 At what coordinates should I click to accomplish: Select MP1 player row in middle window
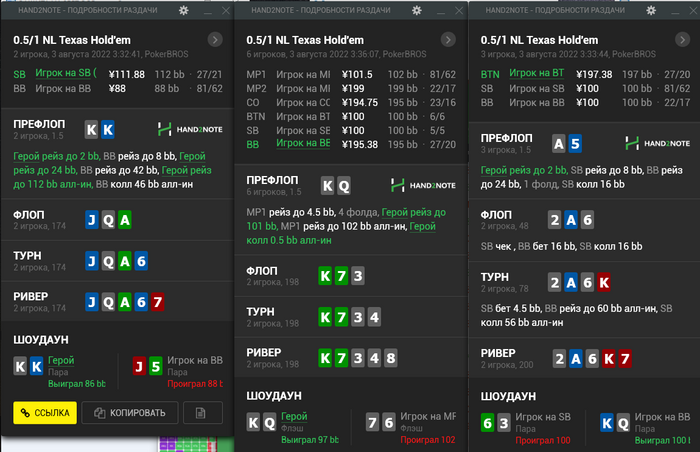351,75
